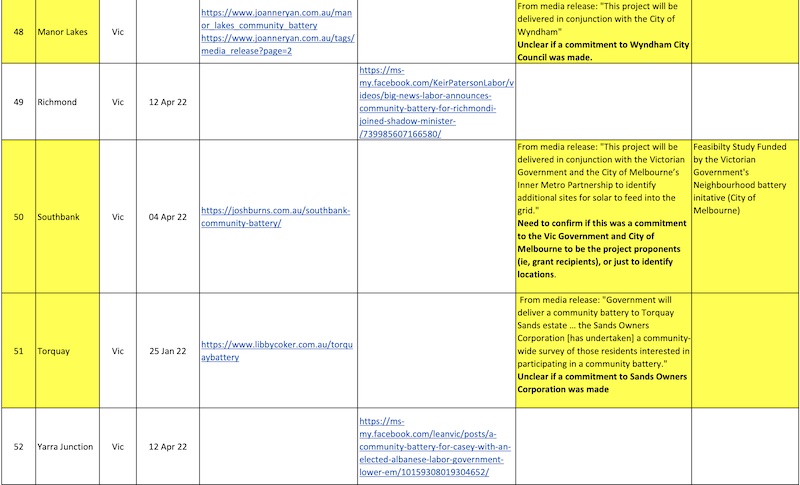This screenshot has width=800, height=485.
Task: Select the Wyndham City Council comment cell
Action: coord(602,31)
